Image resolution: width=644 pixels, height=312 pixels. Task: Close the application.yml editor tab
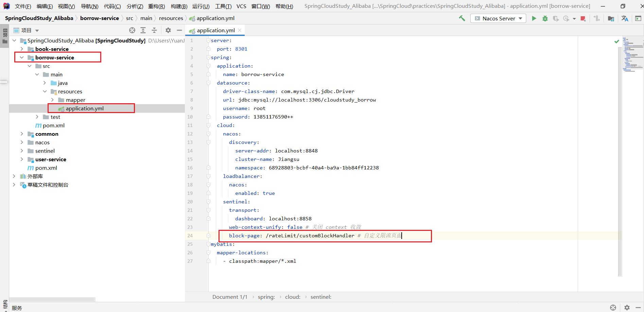(240, 30)
